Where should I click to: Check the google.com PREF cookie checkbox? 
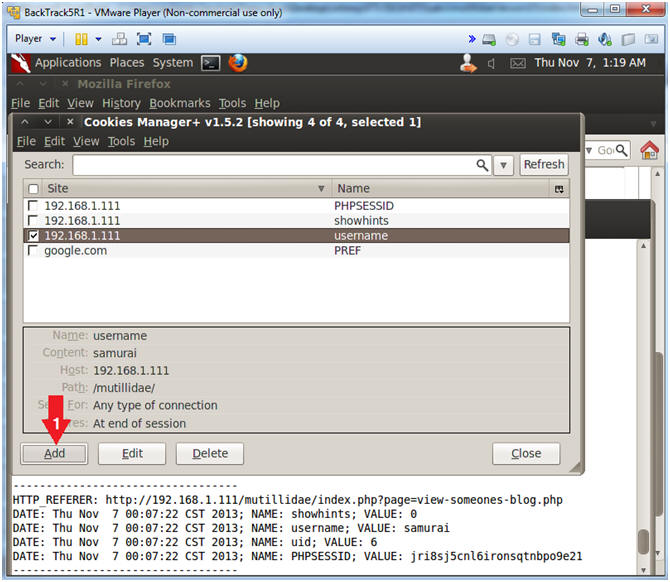coord(33,250)
